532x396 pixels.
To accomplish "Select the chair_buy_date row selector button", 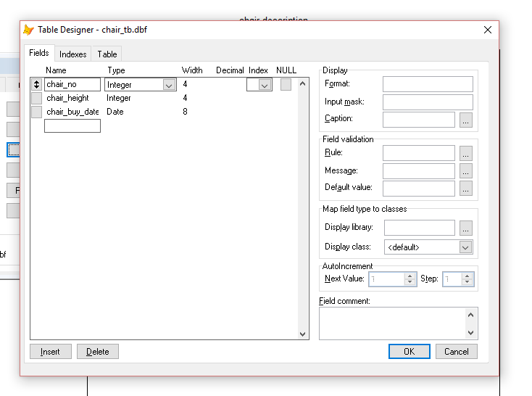I will pyautogui.click(x=37, y=112).
